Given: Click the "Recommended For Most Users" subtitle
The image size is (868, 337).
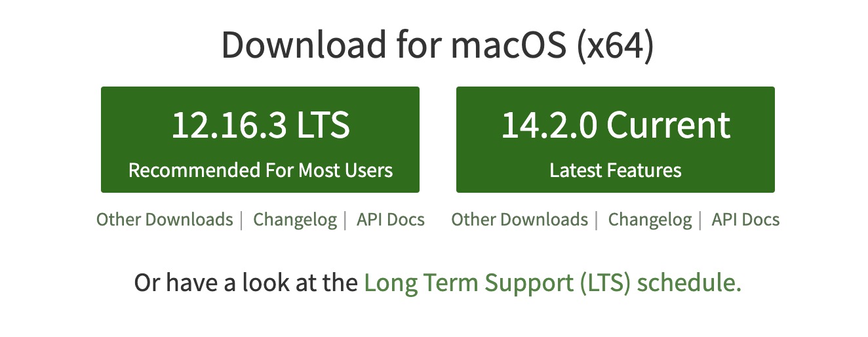Looking at the screenshot, I should click(x=260, y=170).
